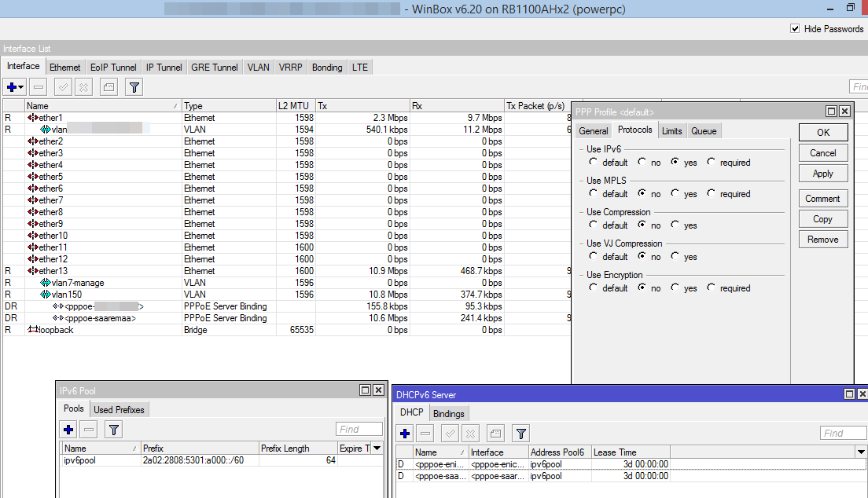The height and width of the screenshot is (498, 868).
Task: Set Use VJ Compression to default
Action: 594,257
